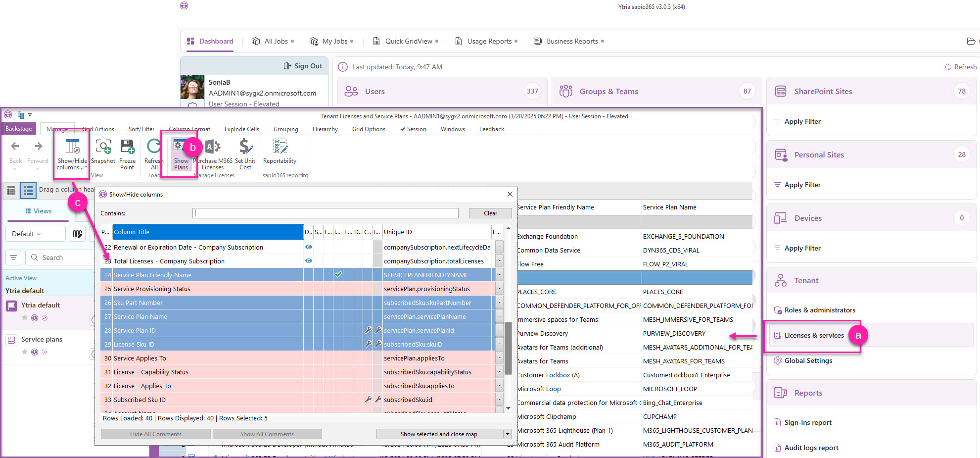Open the Default views dropdown

(x=35, y=234)
